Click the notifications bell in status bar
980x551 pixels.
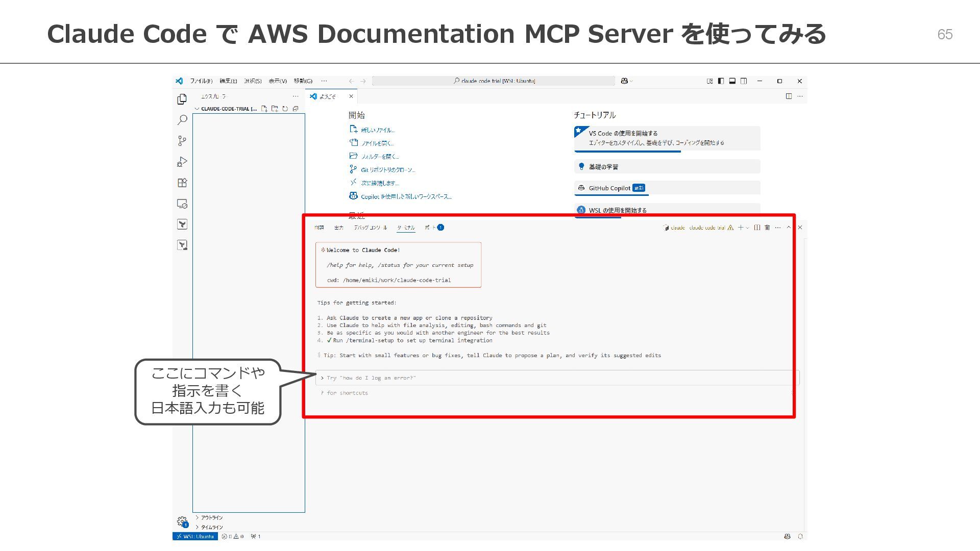coord(800,536)
